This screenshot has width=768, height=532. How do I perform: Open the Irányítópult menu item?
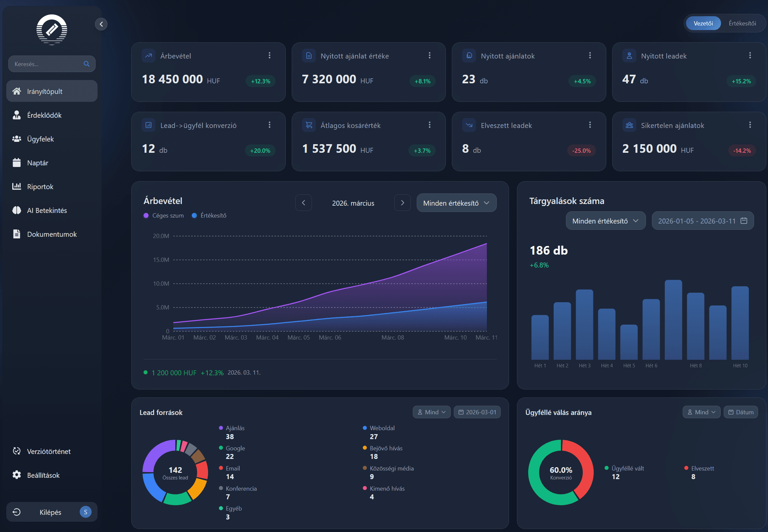52,91
